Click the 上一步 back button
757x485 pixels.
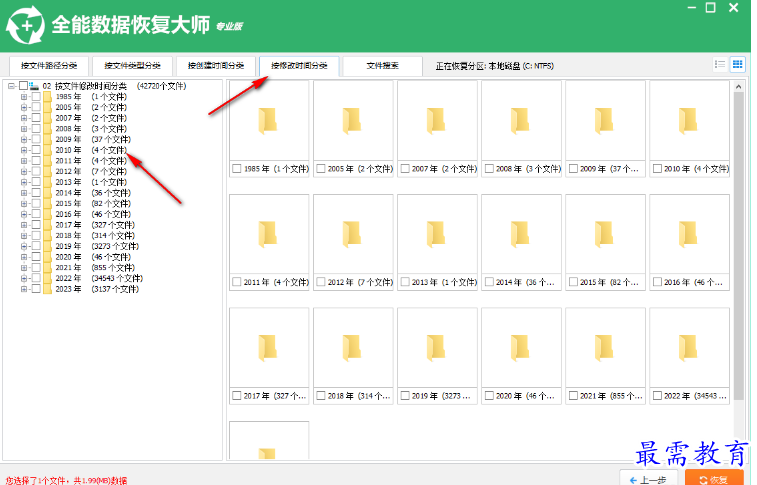[650, 479]
